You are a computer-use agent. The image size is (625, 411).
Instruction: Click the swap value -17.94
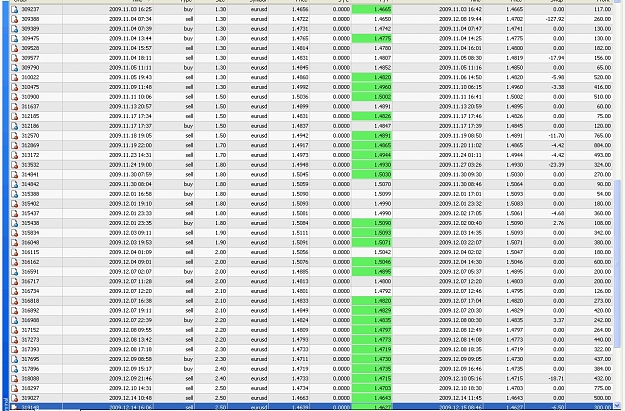(556, 58)
